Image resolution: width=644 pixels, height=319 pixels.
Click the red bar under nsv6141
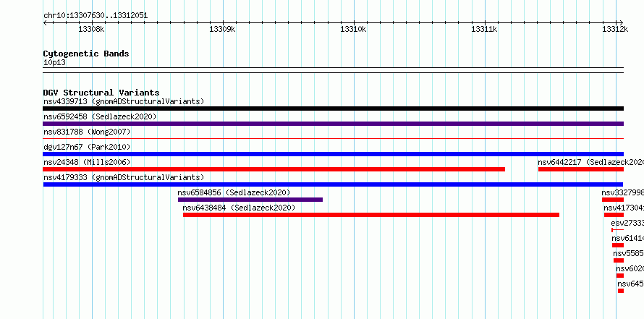618,245
